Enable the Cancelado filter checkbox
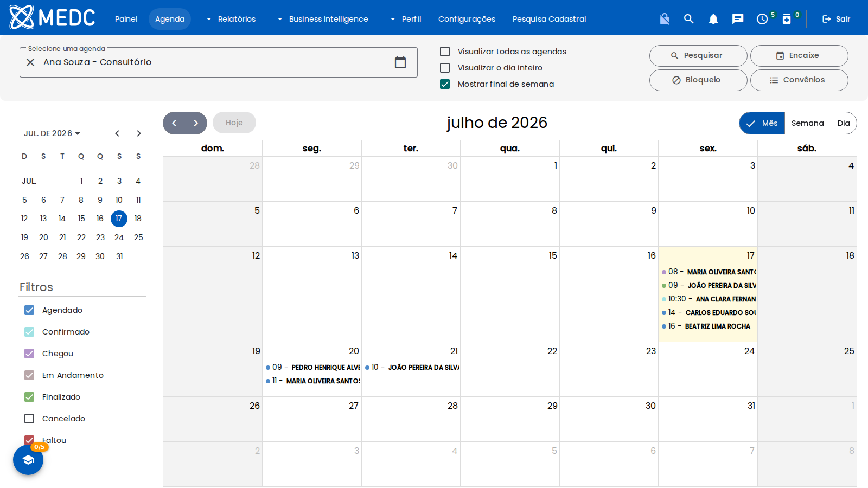 (29, 419)
